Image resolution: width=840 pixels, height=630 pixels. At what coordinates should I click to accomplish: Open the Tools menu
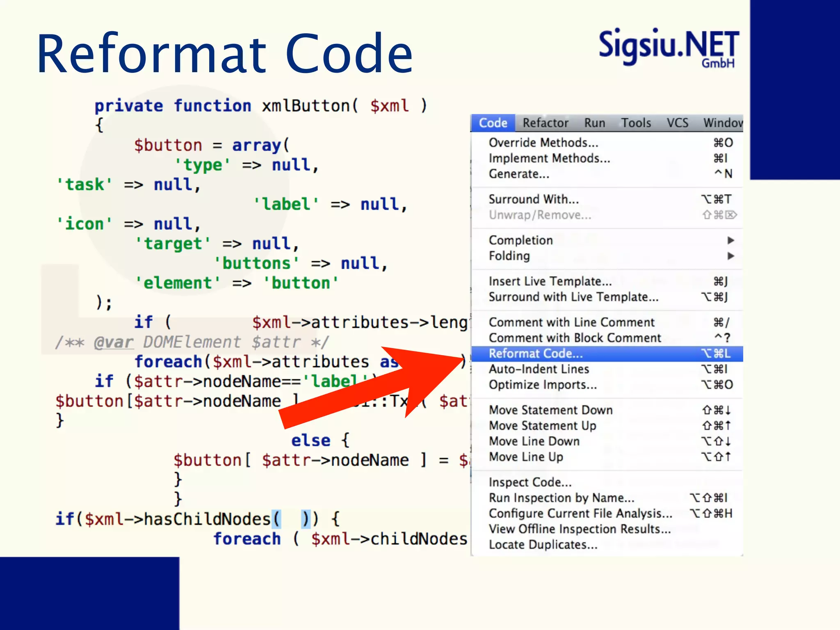click(636, 123)
